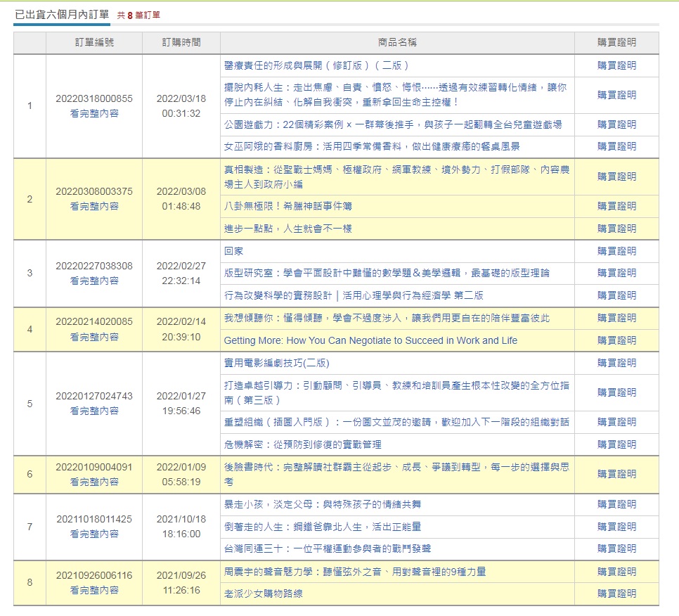
Task: Select the 訂購時間 column header
Action: click(181, 42)
